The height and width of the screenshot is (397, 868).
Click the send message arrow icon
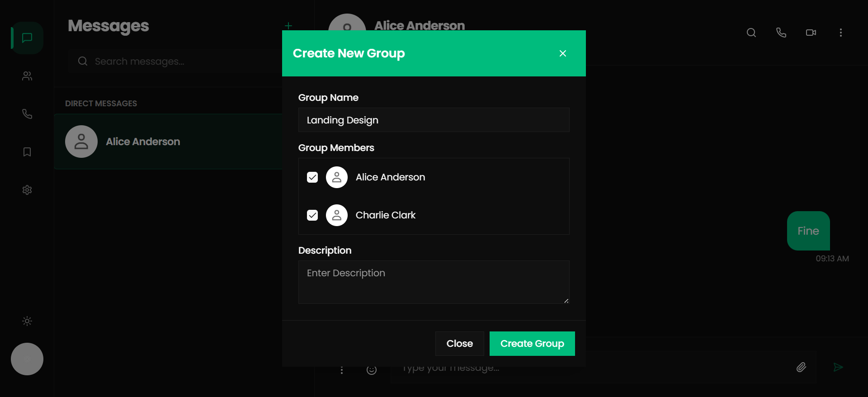pyautogui.click(x=838, y=367)
